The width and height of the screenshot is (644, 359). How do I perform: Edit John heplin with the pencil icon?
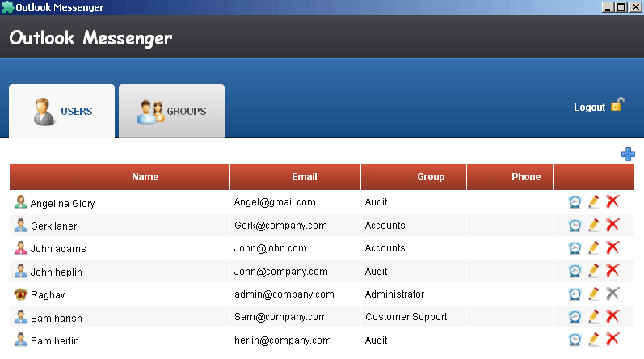[x=593, y=270]
